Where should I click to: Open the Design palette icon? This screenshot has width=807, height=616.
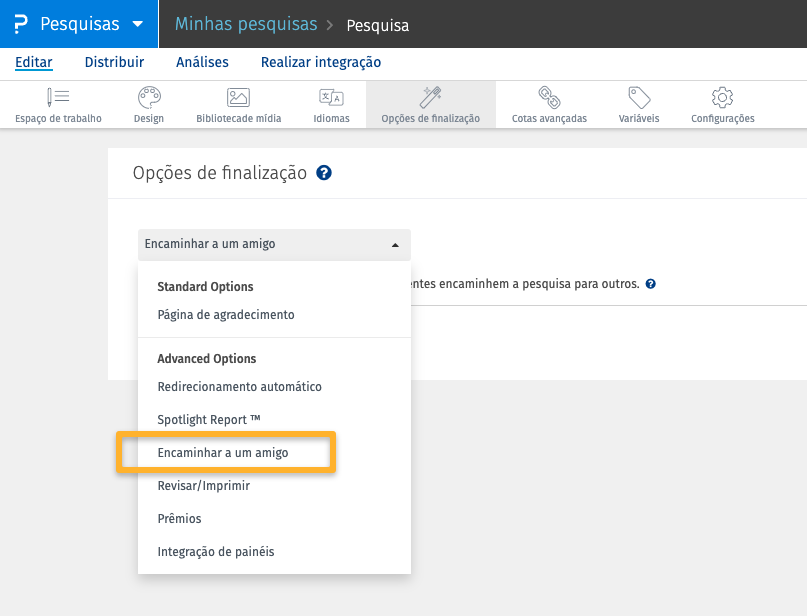tap(148, 98)
